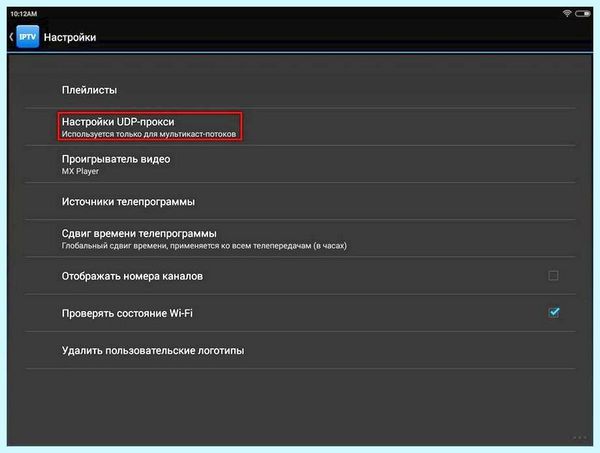
Task: Disable the check Wi-Fi state checkbox
Action: click(x=554, y=313)
